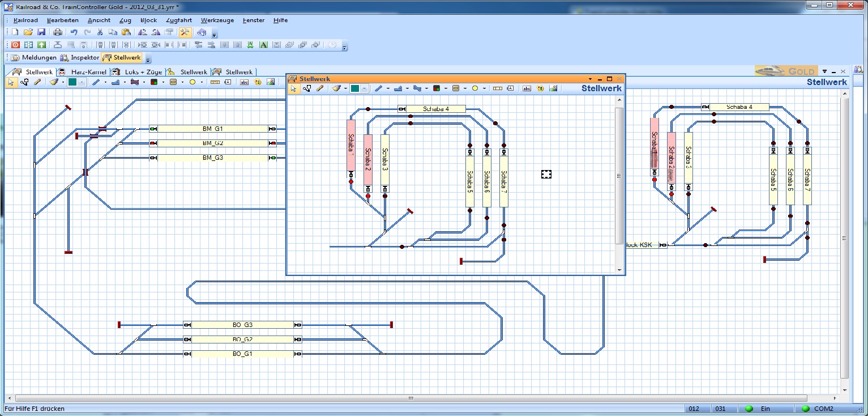The width and height of the screenshot is (868, 416).
Task: Click the green double-arrow A icon in the toolbar
Action: (x=250, y=45)
